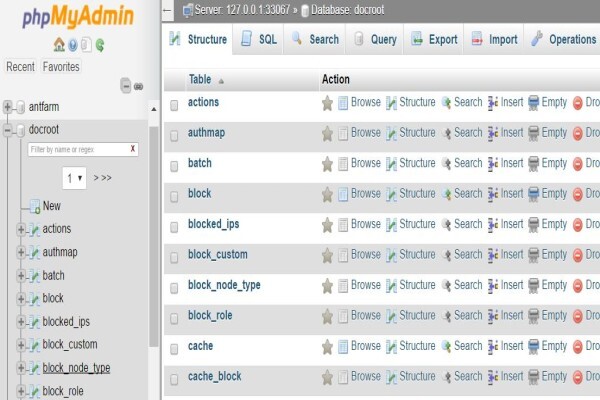The width and height of the screenshot is (600, 400).
Task: Expand the block_node_type table in navigation tree
Action: pos(21,368)
